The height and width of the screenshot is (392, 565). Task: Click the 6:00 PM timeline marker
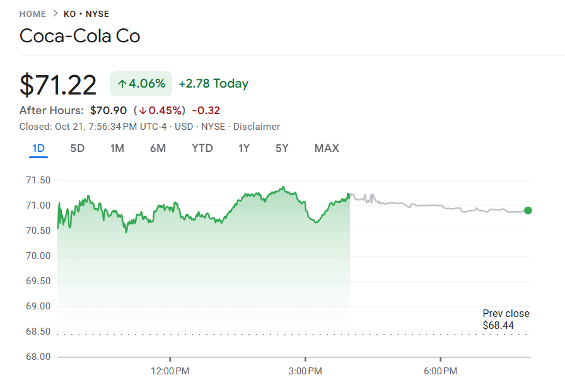click(x=441, y=371)
